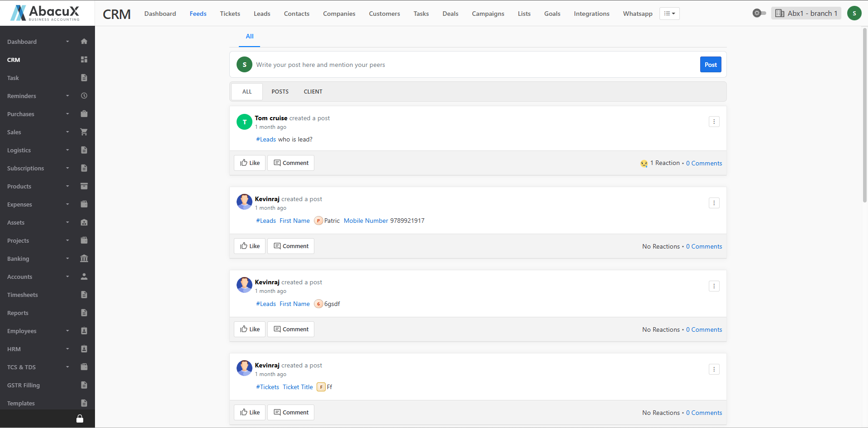Click the CRM grid icon in sidebar
This screenshot has width=868, height=428.
84,60
